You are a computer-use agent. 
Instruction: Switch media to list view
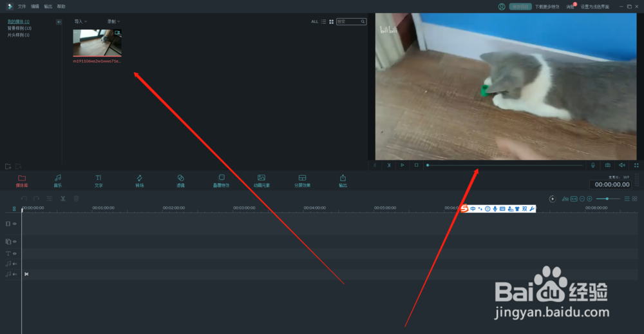tap(324, 22)
